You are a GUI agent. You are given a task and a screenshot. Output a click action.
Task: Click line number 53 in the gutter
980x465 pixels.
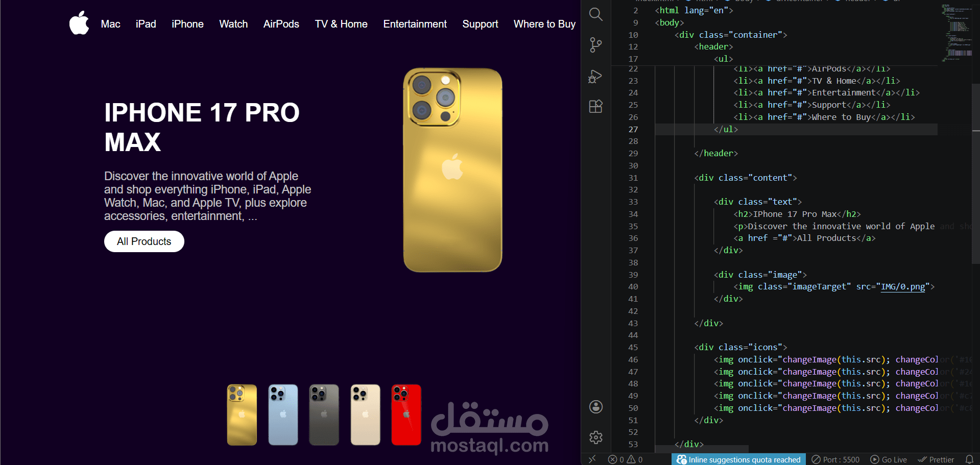pos(633,444)
